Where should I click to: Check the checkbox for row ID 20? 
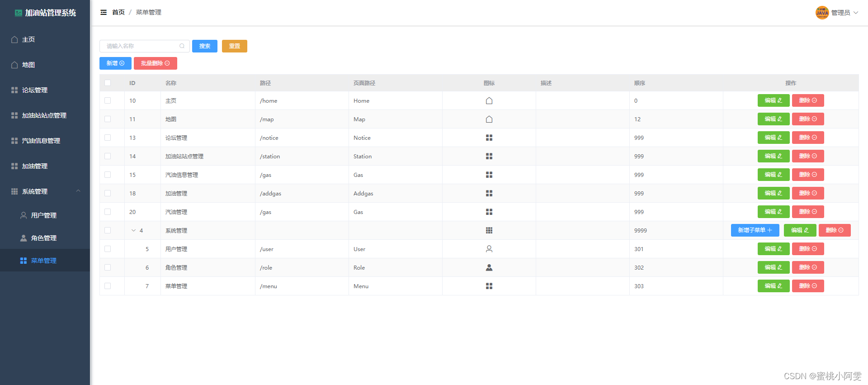point(108,212)
